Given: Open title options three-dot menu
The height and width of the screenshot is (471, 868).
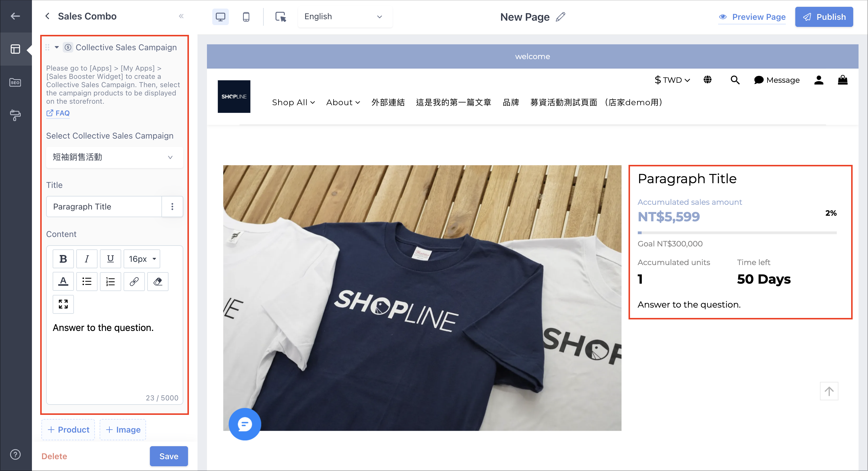Looking at the screenshot, I should tap(172, 206).
